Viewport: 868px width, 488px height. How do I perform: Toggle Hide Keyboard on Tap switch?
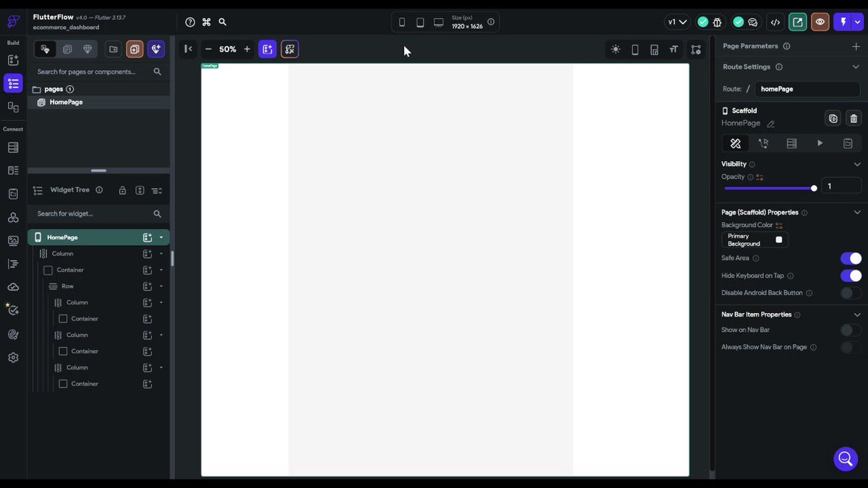(851, 275)
